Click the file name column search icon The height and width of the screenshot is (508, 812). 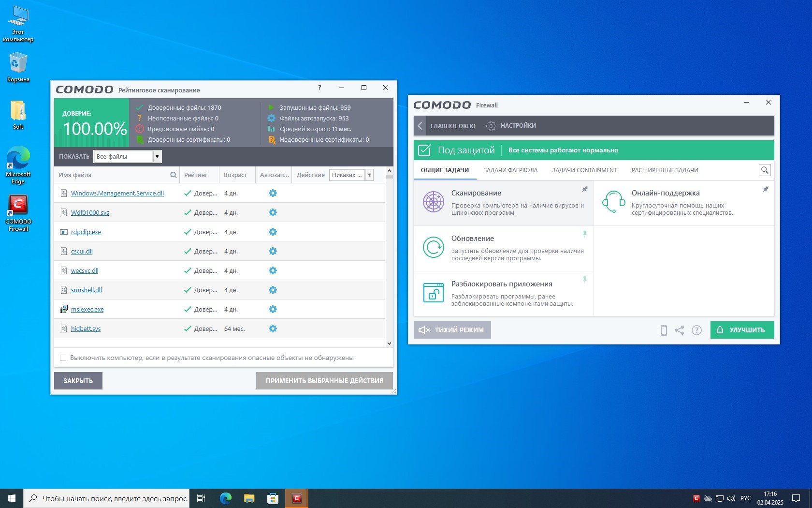tap(173, 175)
